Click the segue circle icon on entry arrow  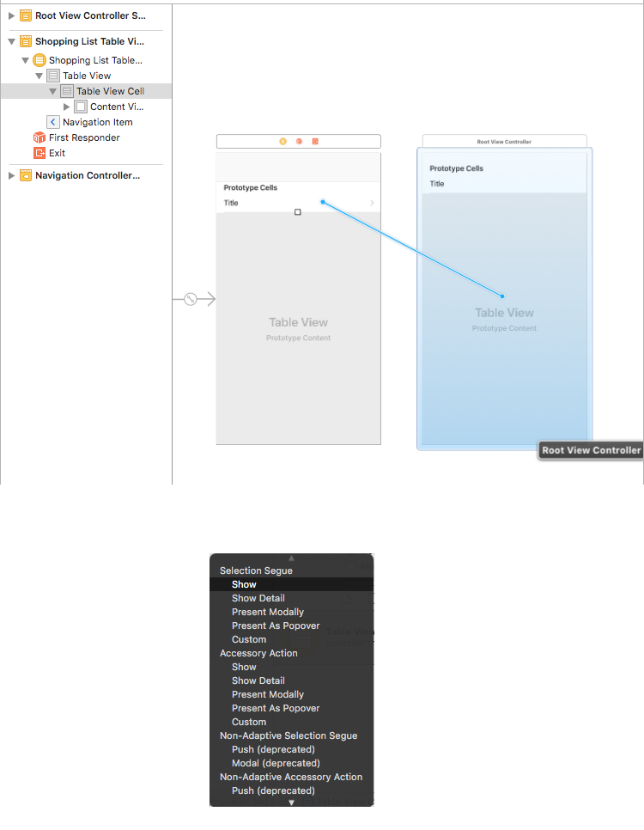(191, 299)
